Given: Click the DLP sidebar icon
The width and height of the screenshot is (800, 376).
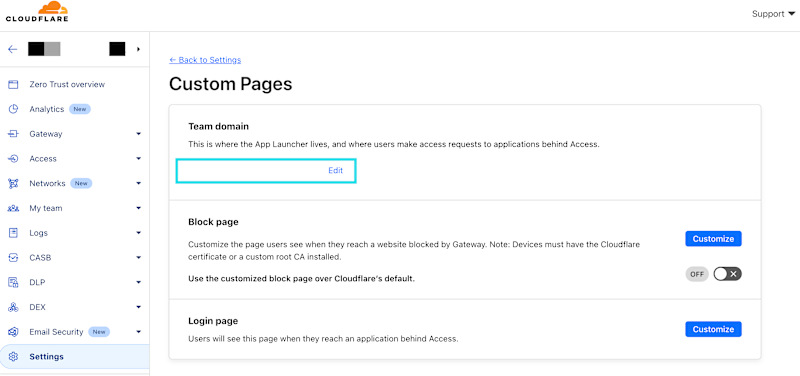Looking at the screenshot, I should [x=13, y=282].
